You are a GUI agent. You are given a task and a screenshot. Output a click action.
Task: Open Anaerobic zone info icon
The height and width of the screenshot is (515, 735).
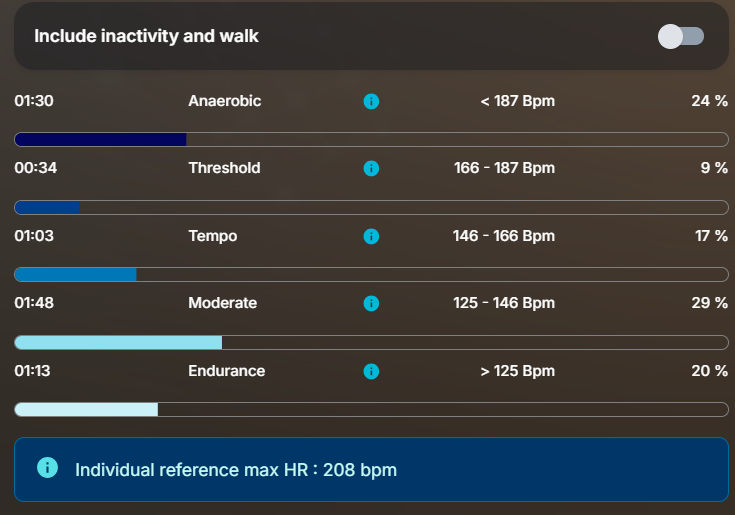point(371,101)
